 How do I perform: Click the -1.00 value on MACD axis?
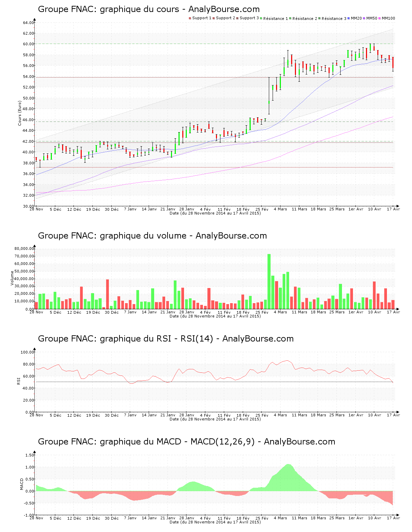point(29,515)
